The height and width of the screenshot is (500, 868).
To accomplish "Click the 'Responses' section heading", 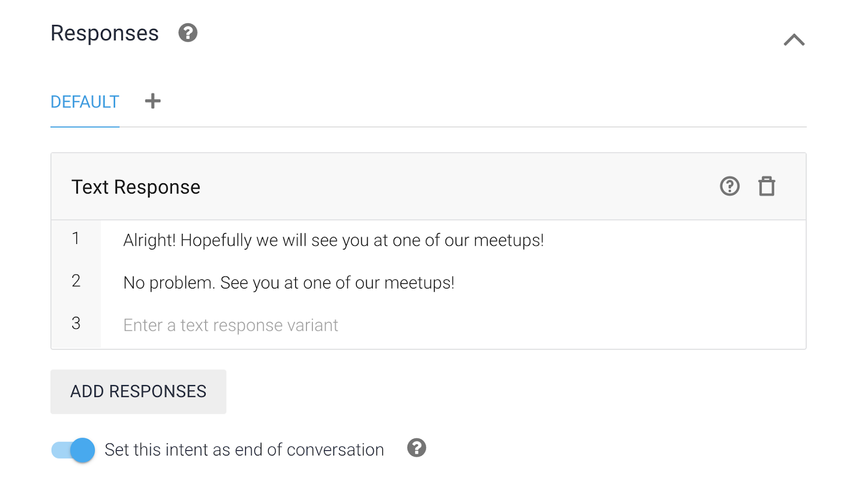I will pos(105,33).
